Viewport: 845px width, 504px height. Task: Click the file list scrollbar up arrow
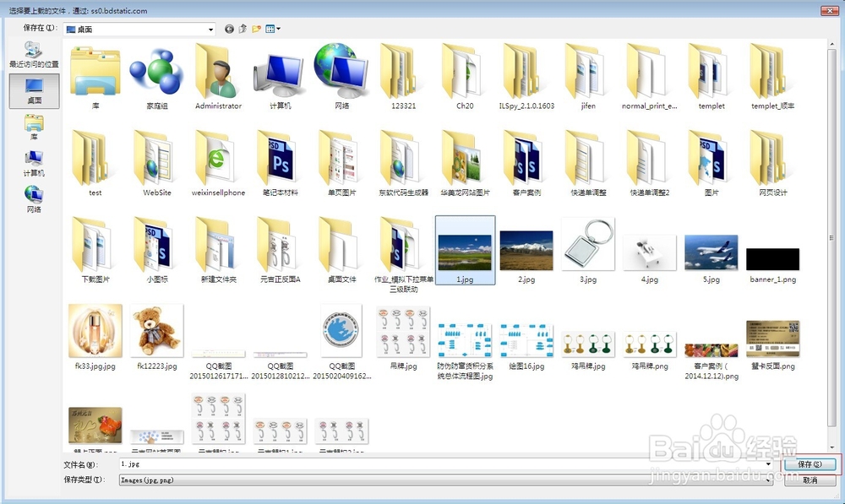(831, 43)
